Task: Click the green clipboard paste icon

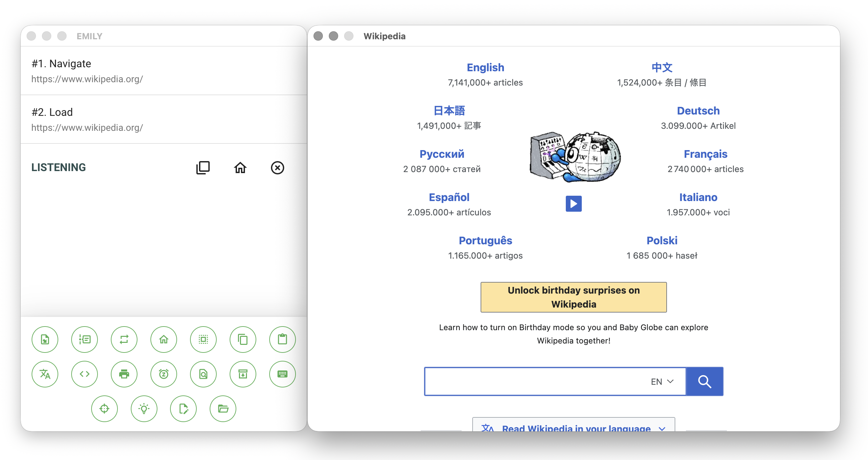Action: (282, 339)
